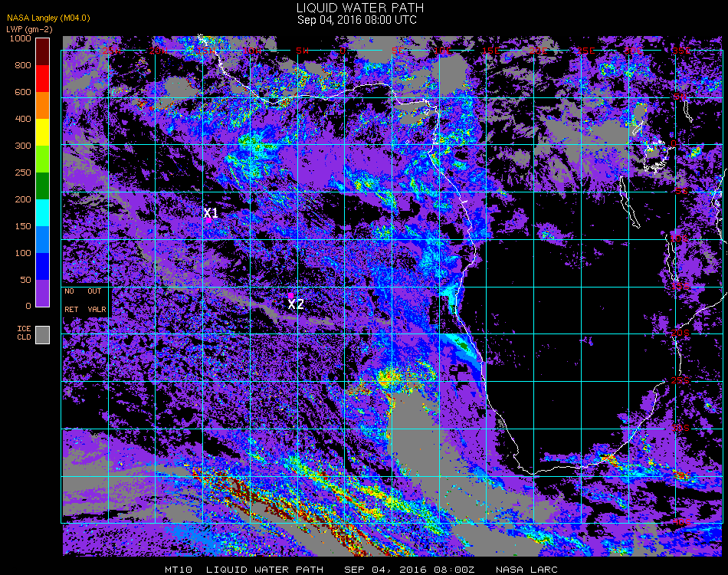728x575 pixels.
Task: Click the 20W longitude label
Action: pos(158,51)
